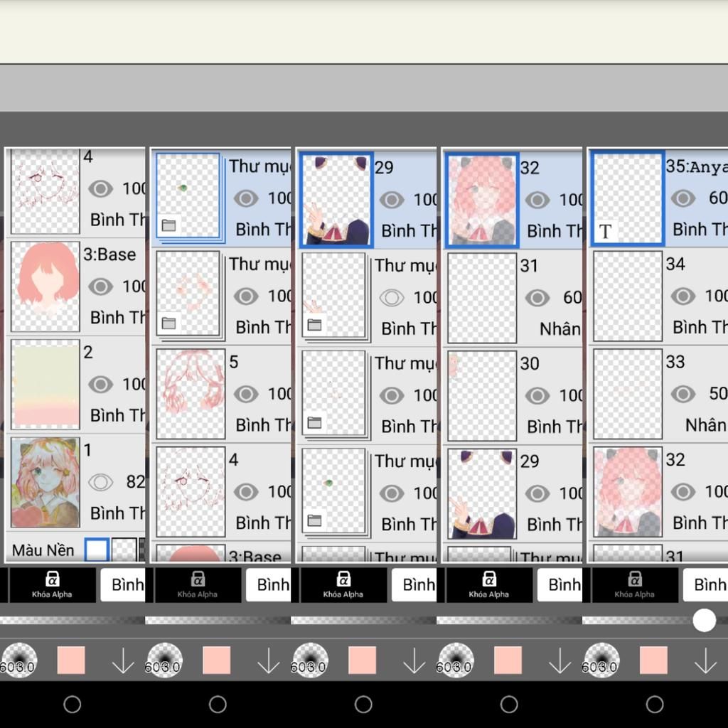Tap Android home circle under panel with layer 29 selected
The image size is (728, 728).
click(363, 705)
